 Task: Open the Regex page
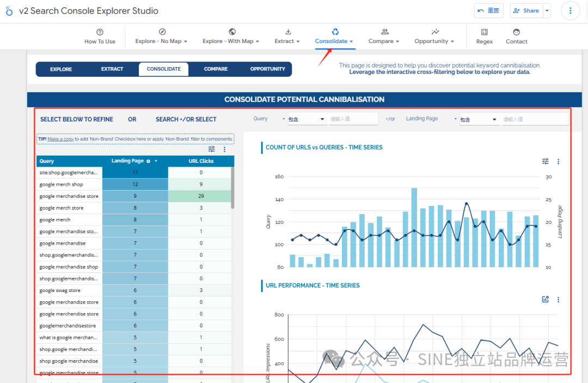click(484, 37)
